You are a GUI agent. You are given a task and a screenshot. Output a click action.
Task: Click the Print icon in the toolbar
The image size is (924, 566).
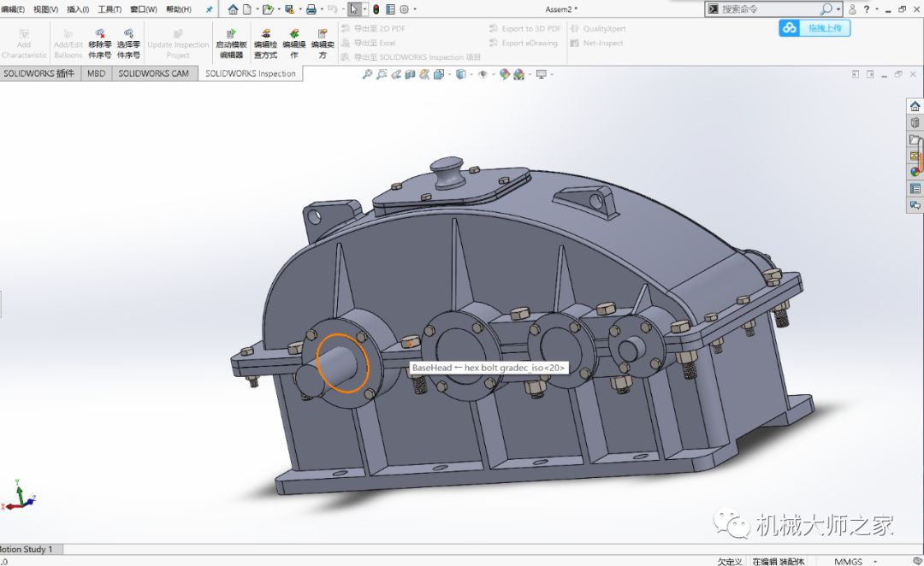[311, 9]
